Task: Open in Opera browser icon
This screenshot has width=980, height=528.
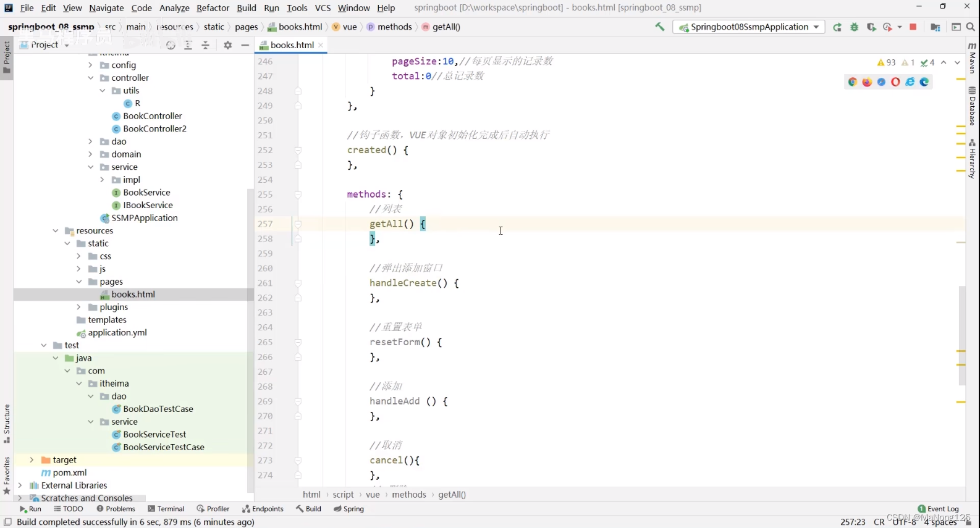Action: coord(895,82)
